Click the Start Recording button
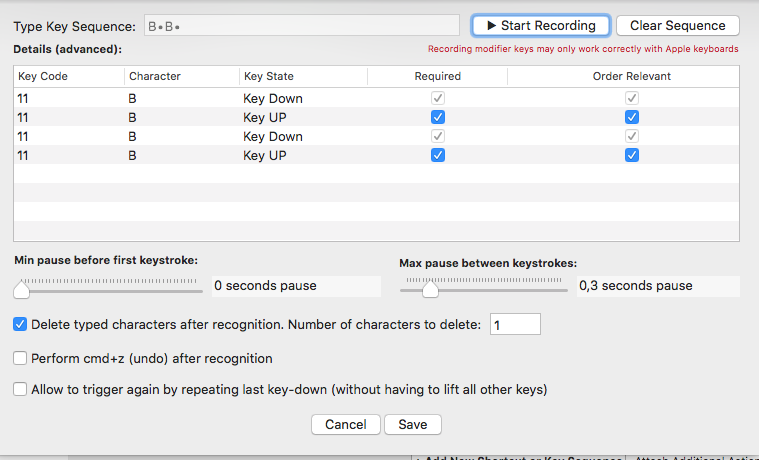 click(540, 26)
